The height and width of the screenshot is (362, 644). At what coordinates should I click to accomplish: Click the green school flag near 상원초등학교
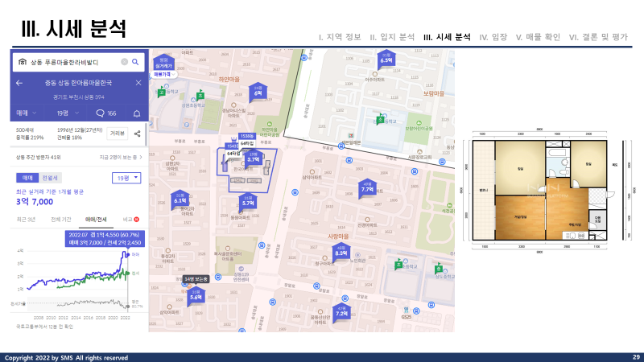(200, 95)
